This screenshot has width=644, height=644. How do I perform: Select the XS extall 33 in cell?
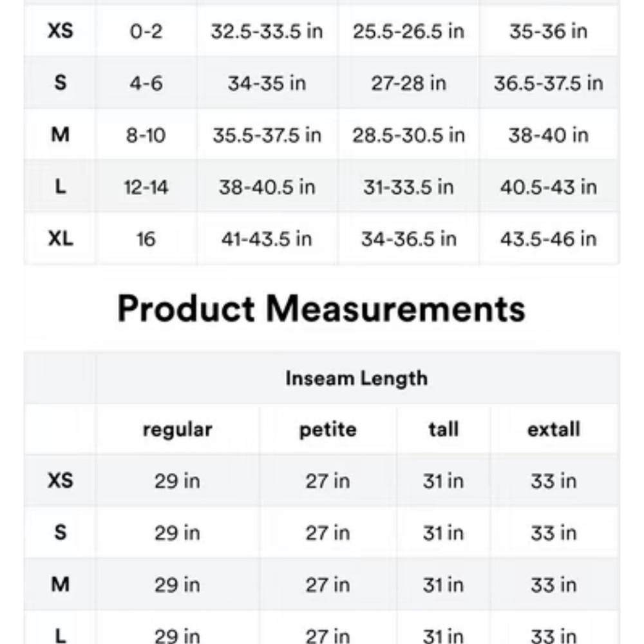pyautogui.click(x=554, y=481)
